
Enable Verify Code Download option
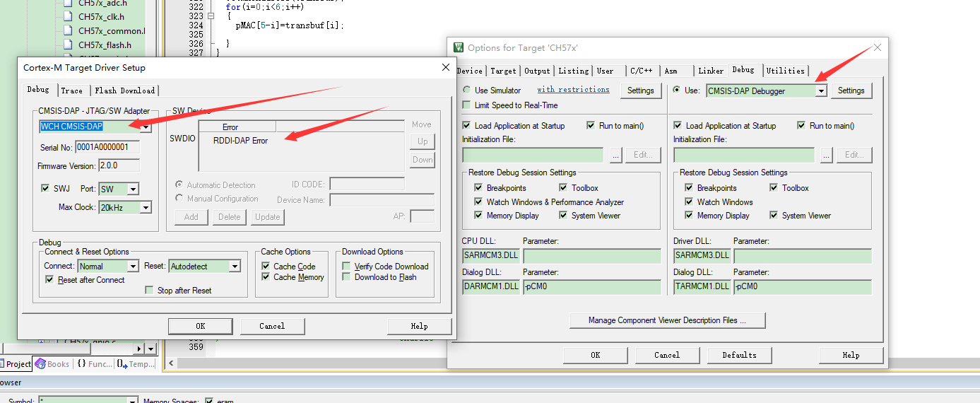point(347,267)
